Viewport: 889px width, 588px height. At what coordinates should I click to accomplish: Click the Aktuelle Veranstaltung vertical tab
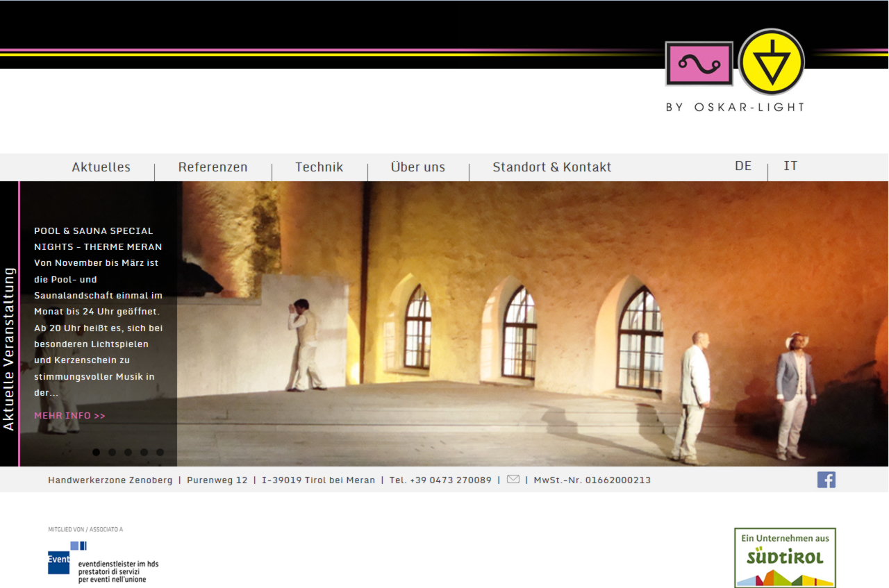(x=9, y=349)
